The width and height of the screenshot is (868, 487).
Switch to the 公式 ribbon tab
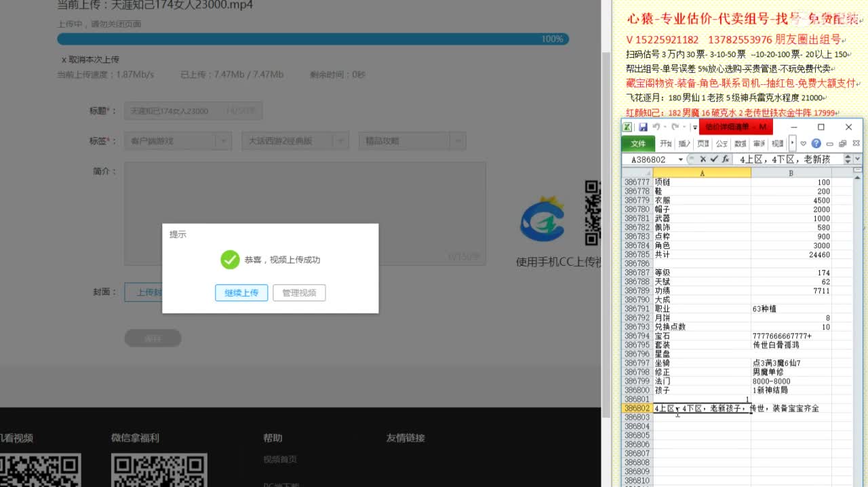click(x=722, y=143)
